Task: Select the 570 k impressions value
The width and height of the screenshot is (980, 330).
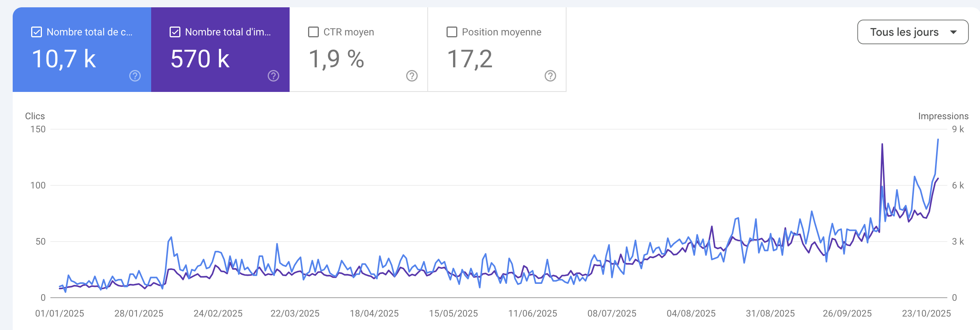Action: [200, 59]
